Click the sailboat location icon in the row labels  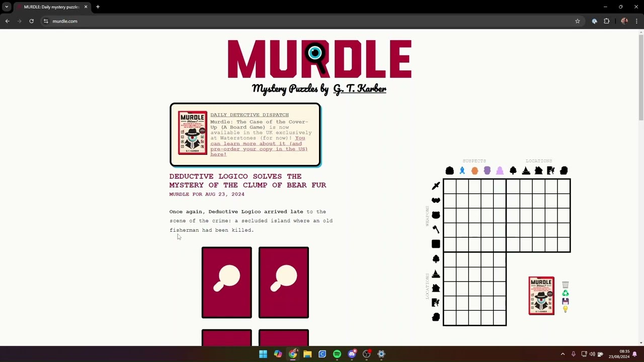tap(436, 274)
